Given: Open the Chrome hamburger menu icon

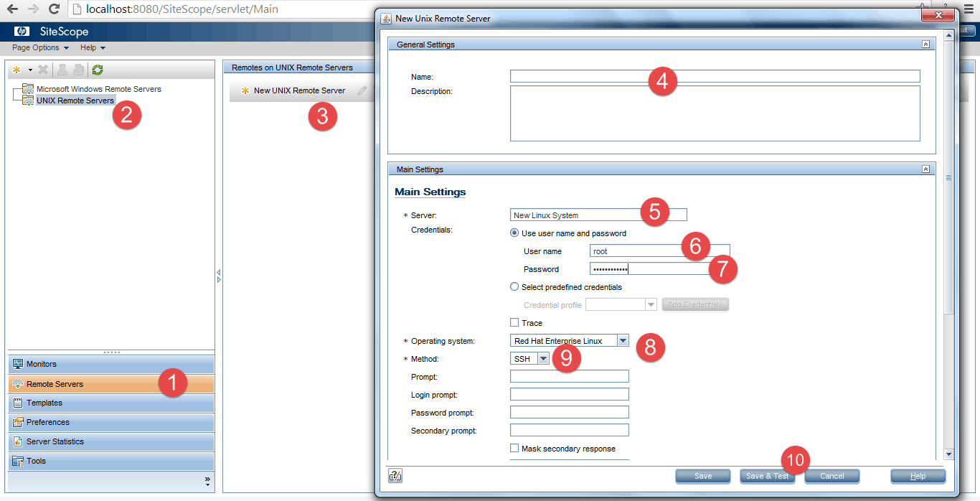Looking at the screenshot, I should [x=969, y=9].
